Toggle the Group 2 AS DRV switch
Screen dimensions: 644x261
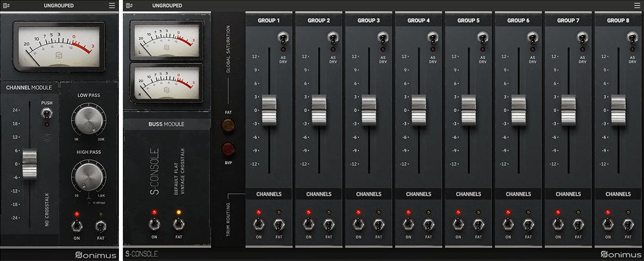point(333,38)
